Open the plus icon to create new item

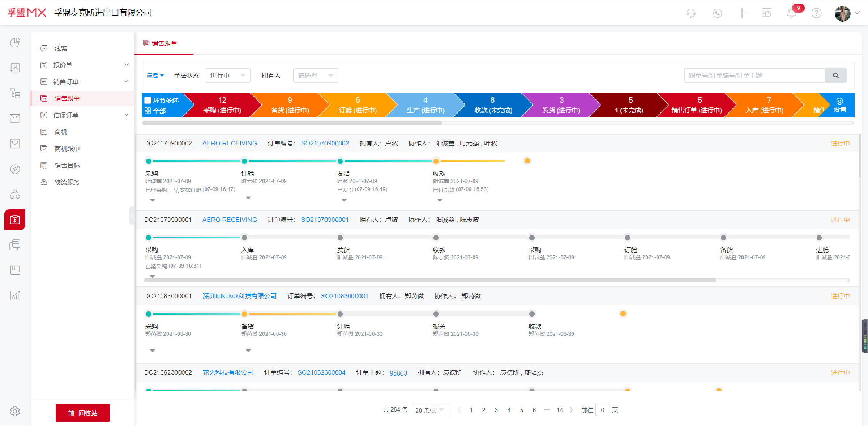[742, 13]
